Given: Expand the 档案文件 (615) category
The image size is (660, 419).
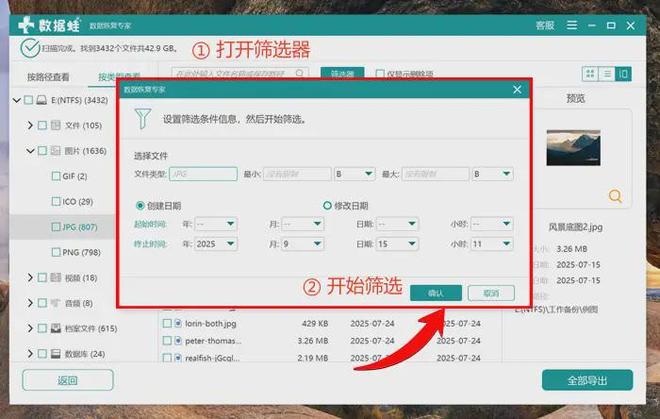Looking at the screenshot, I should click(x=30, y=328).
